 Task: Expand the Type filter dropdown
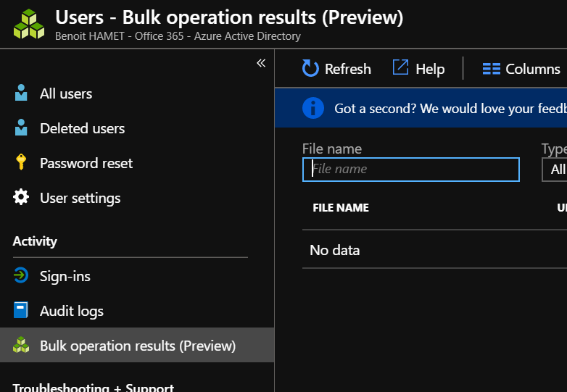pyautogui.click(x=555, y=170)
